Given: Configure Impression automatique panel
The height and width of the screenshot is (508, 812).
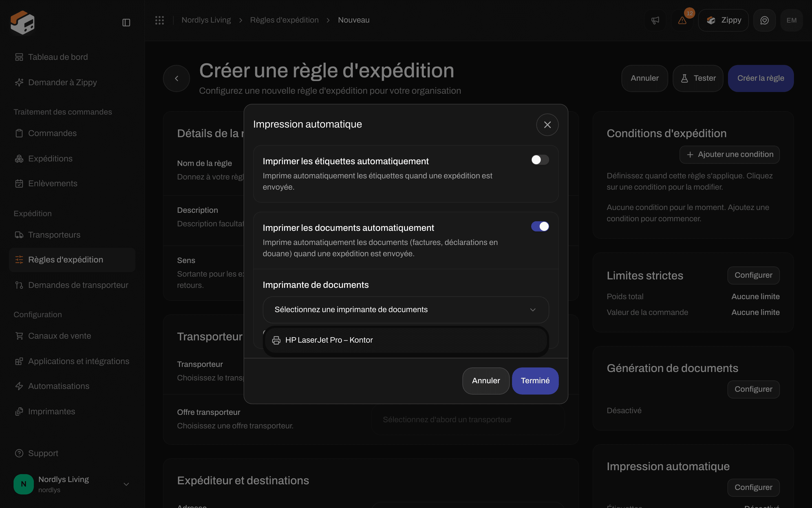Looking at the screenshot, I should (x=753, y=487).
